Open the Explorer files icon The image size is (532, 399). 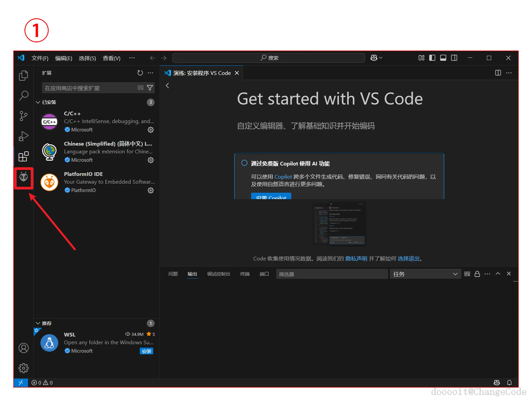23,76
